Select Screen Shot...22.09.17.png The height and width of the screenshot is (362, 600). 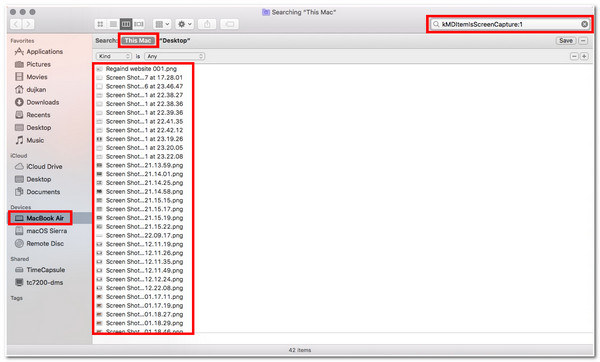coord(144,235)
